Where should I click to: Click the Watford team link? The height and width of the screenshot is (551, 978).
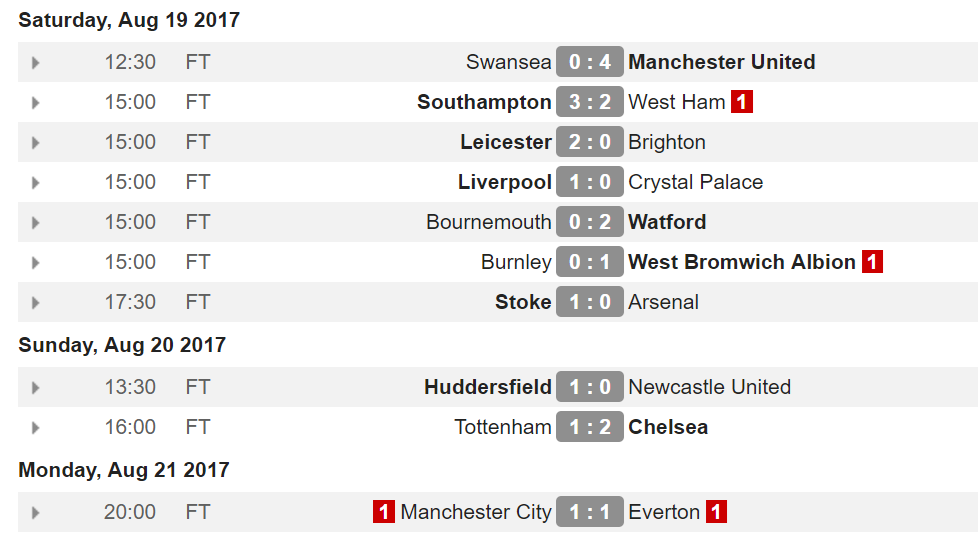coord(667,222)
